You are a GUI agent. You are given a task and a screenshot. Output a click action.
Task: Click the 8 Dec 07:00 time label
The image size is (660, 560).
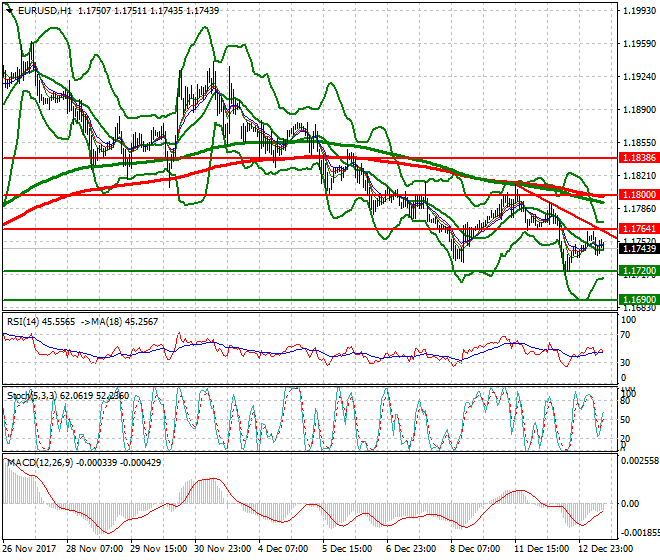pyautogui.click(x=475, y=549)
